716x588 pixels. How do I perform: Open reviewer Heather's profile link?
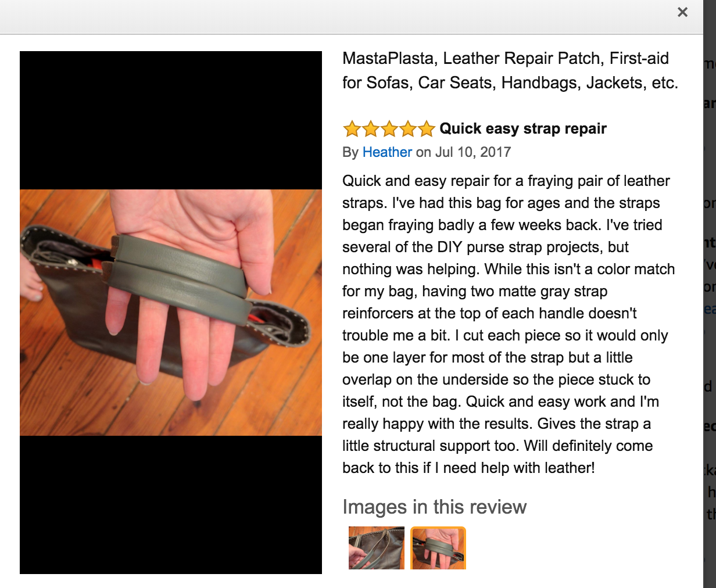387,152
